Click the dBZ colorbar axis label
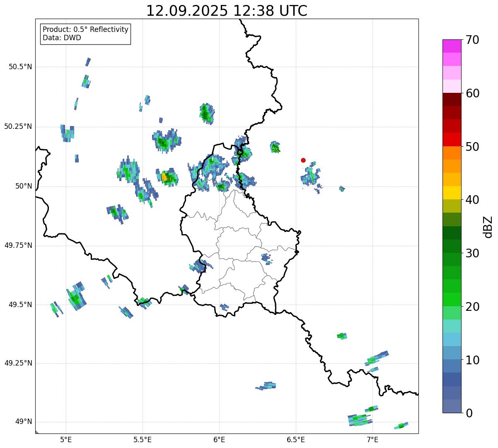 pyautogui.click(x=488, y=226)
